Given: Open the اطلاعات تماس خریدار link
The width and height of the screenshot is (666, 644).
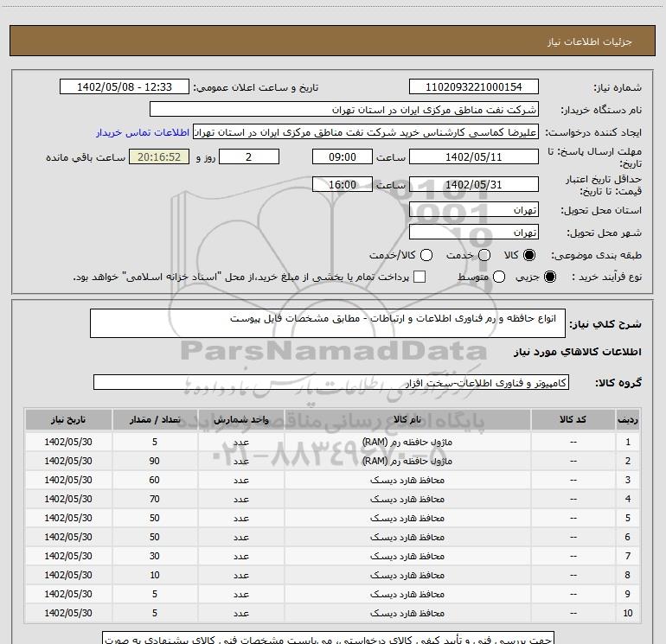Looking at the screenshot, I should [x=143, y=132].
